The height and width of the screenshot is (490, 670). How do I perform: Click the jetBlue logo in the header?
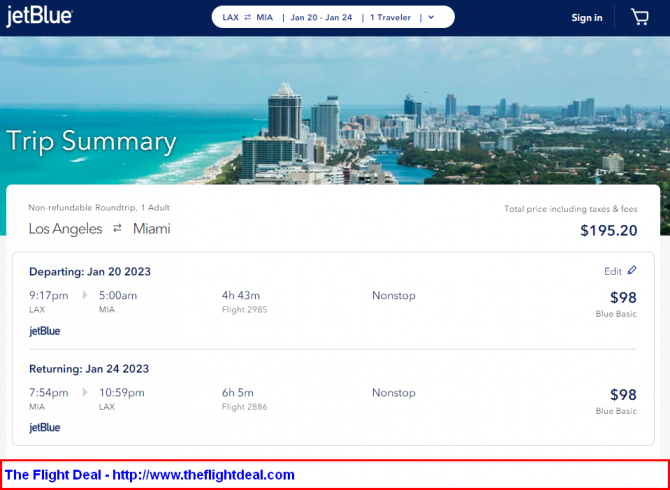coord(39,17)
